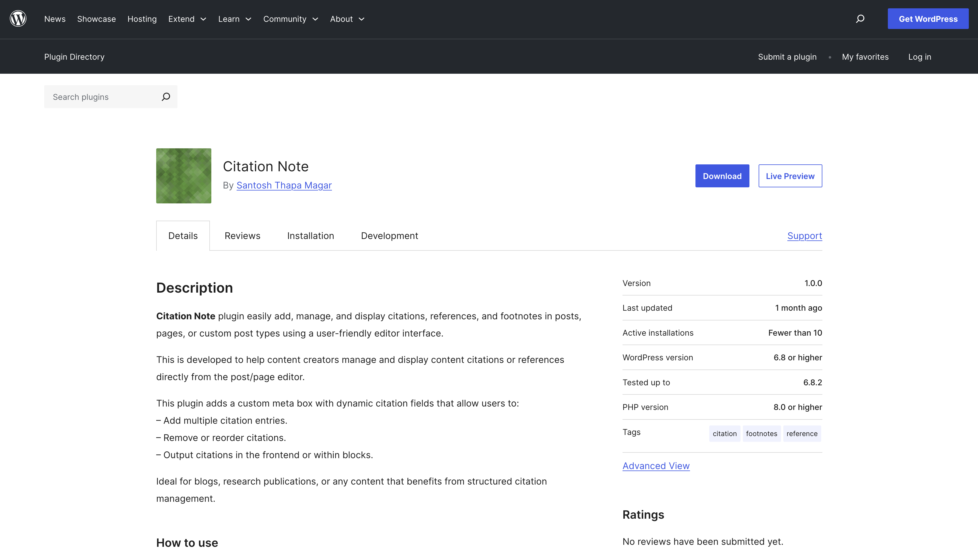Click the footnotes tag
Screen dimensions: 978x560
pyautogui.click(x=761, y=433)
